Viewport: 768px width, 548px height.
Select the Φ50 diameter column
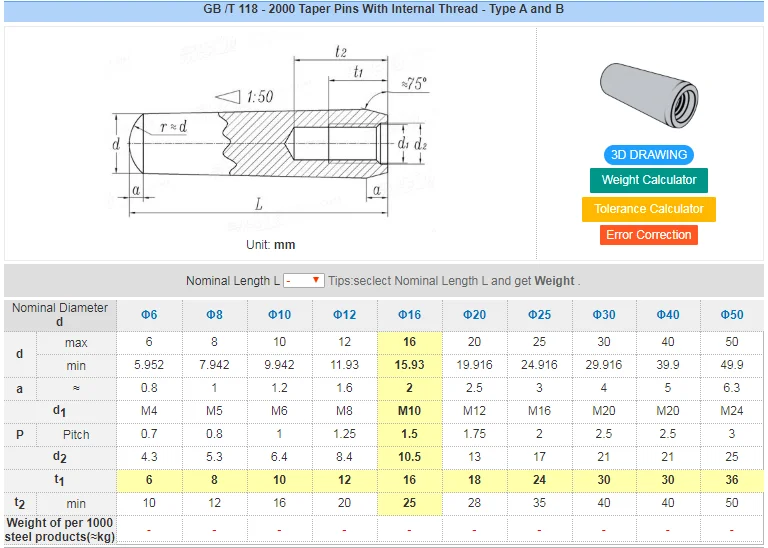[x=733, y=315]
